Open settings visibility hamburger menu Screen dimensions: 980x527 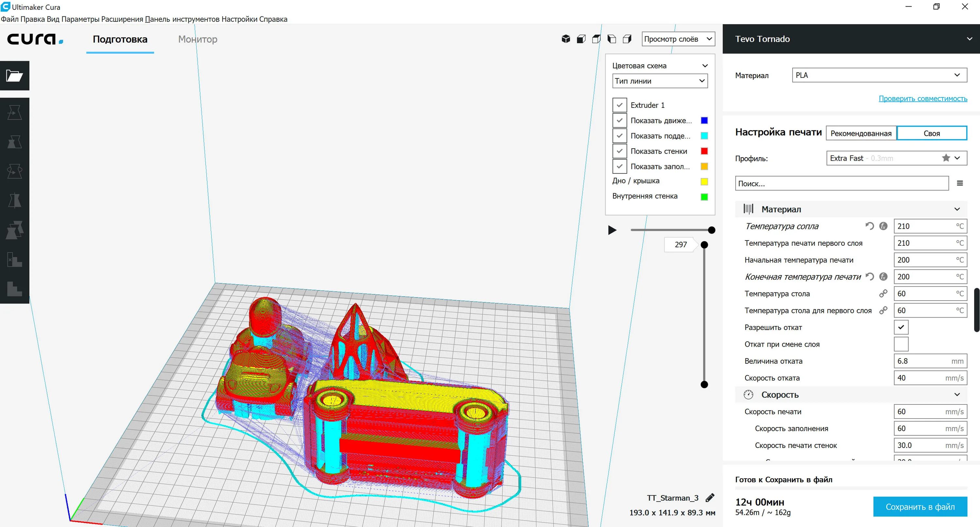960,183
